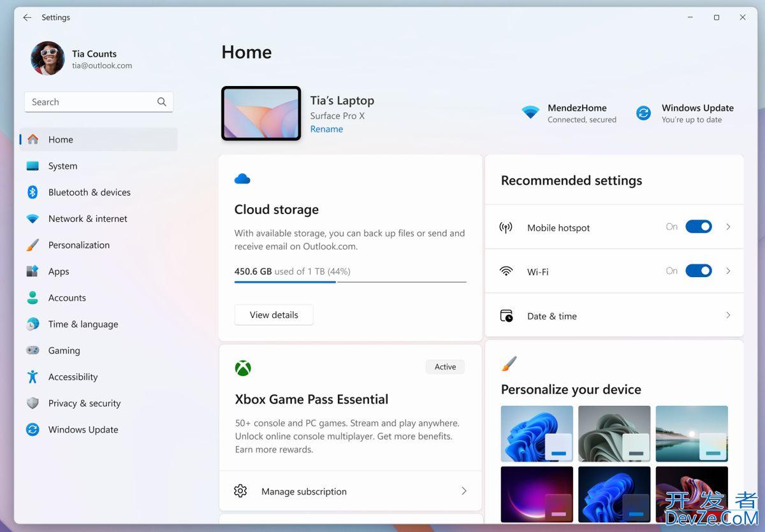
Task: Click the Rename device link
Action: point(326,129)
